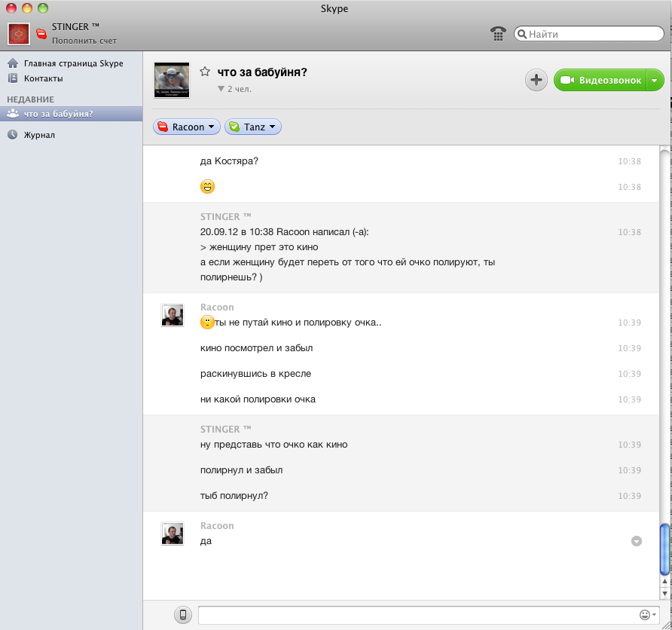The width and height of the screenshot is (672, 630).
Task: Open the emoticon picker smiley
Action: pos(648,615)
